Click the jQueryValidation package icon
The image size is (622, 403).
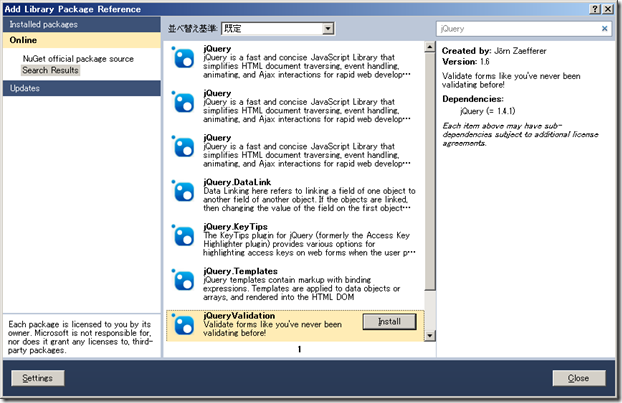pyautogui.click(x=183, y=324)
